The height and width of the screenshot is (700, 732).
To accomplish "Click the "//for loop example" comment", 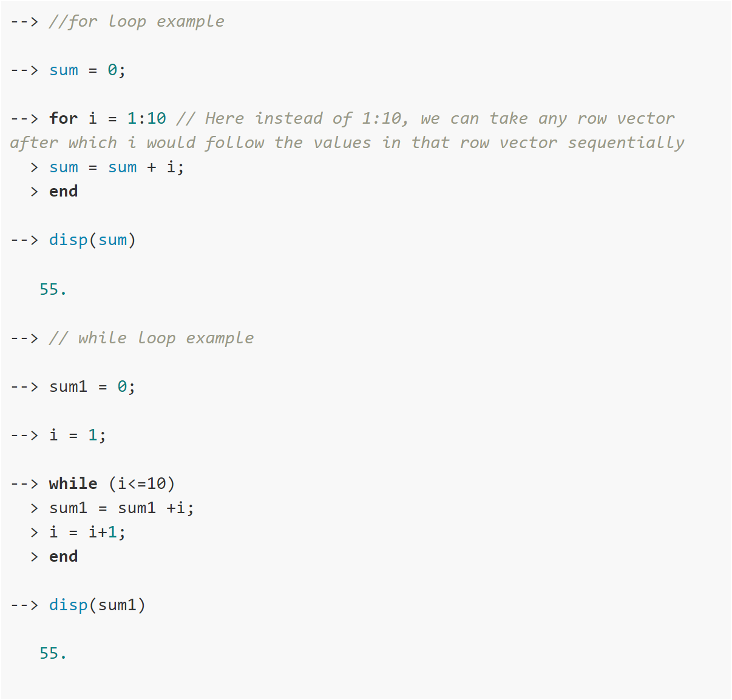I will pyautogui.click(x=137, y=22).
